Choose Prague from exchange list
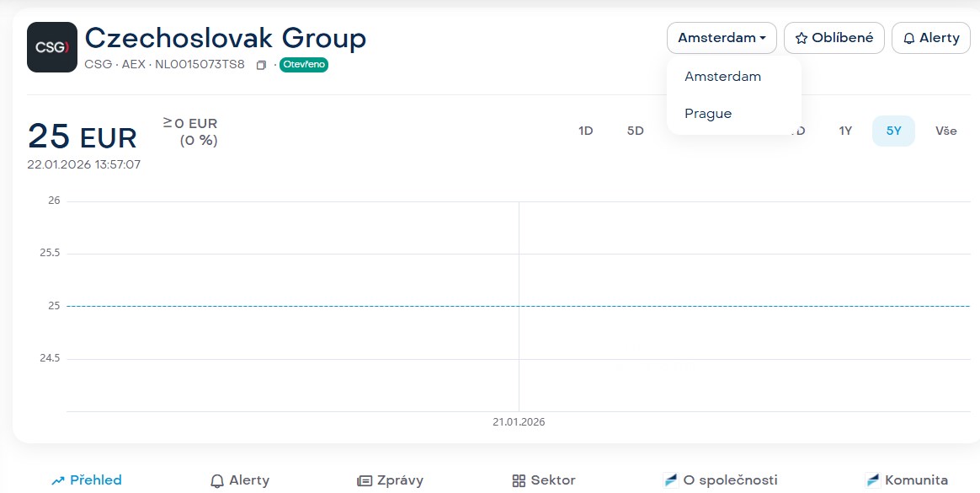This screenshot has width=980, height=493. 708,113
